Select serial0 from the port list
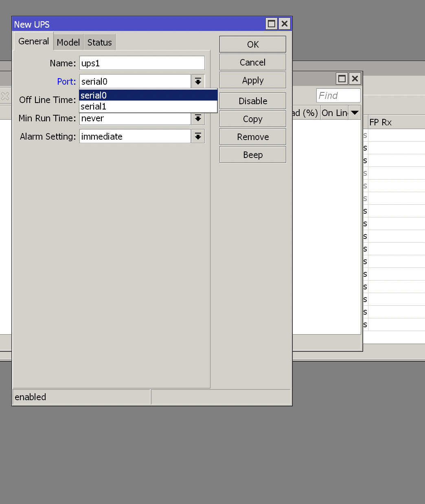Viewport: 425px width, 504px height. (122, 94)
